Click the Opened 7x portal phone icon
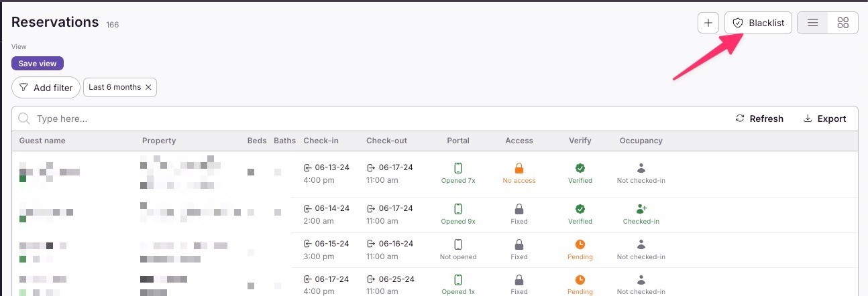 point(458,169)
